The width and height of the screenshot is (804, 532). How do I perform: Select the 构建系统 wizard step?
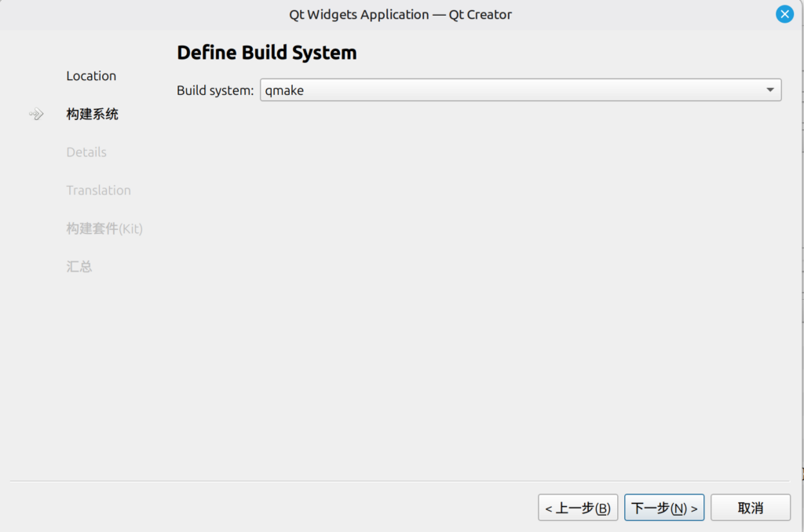[93, 114]
